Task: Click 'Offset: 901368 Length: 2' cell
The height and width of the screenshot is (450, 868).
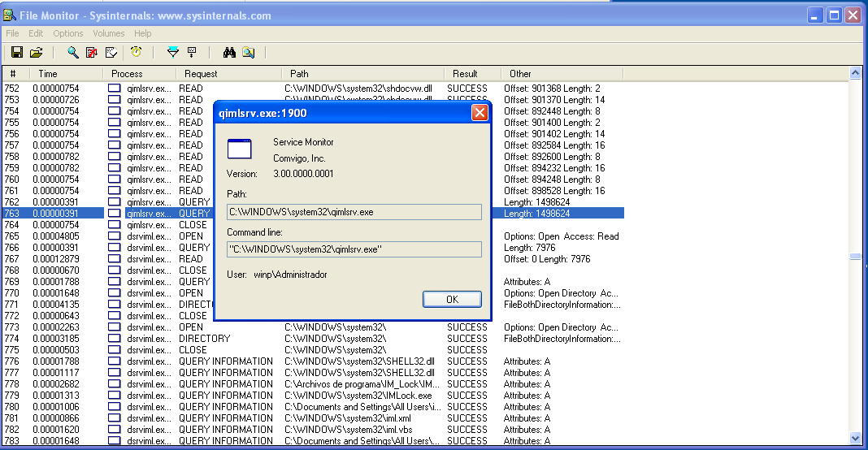Action: (x=552, y=88)
